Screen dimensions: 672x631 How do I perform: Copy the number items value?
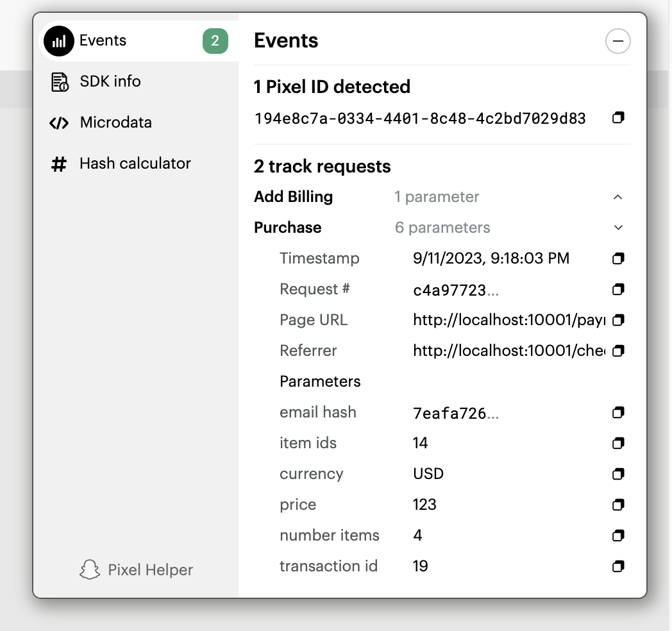(618, 535)
